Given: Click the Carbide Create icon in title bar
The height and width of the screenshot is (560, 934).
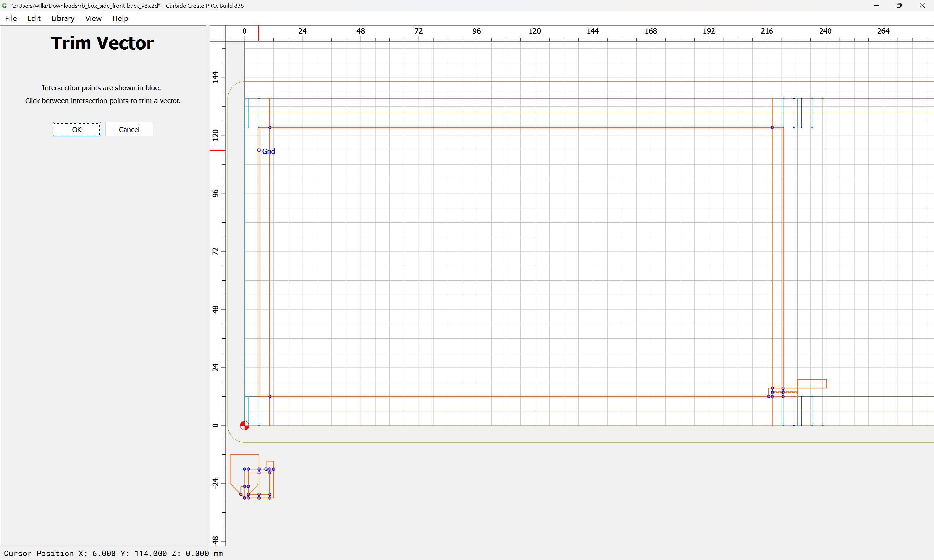Looking at the screenshot, I should 5,6.
